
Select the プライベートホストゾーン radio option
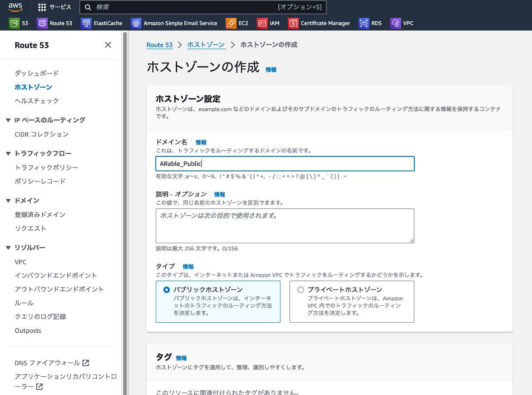(x=301, y=290)
